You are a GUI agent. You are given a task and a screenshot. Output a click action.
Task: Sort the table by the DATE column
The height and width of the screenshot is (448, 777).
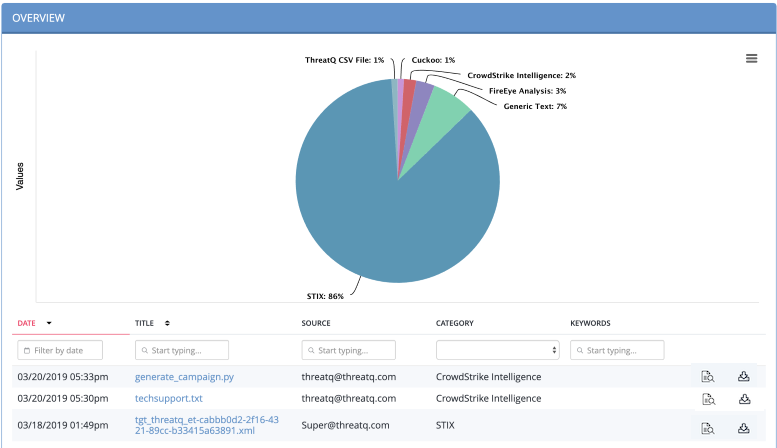(34, 323)
